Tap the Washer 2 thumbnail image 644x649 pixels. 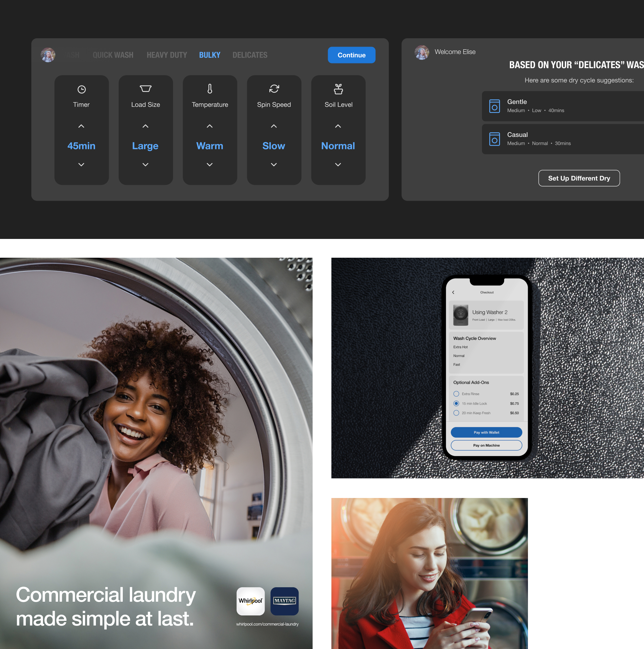[x=460, y=315]
